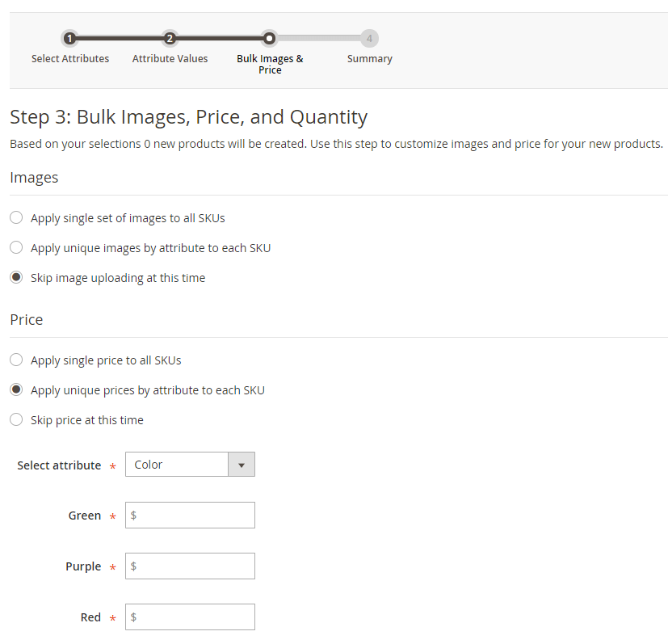Click the Purple price input field
Screen dimensions: 668x644
coord(190,566)
